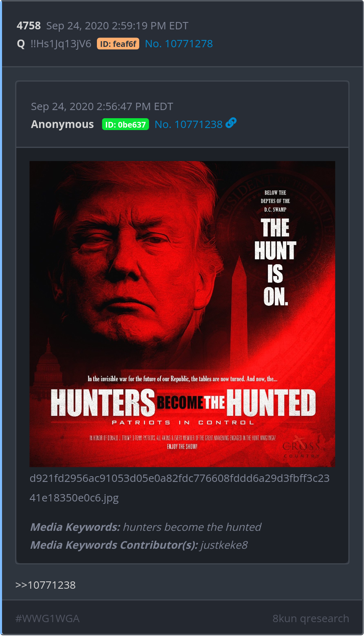Click the #WWG1WGA hashtag footer

click(47, 618)
